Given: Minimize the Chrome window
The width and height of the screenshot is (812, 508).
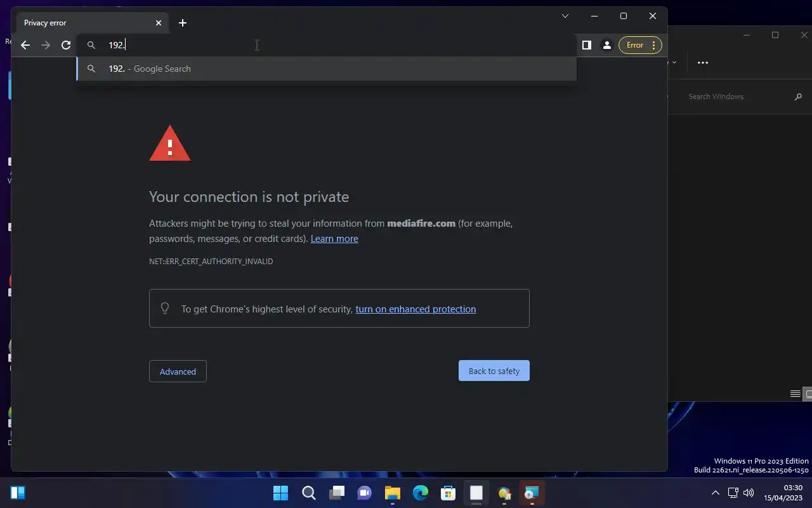Looking at the screenshot, I should 594,16.
